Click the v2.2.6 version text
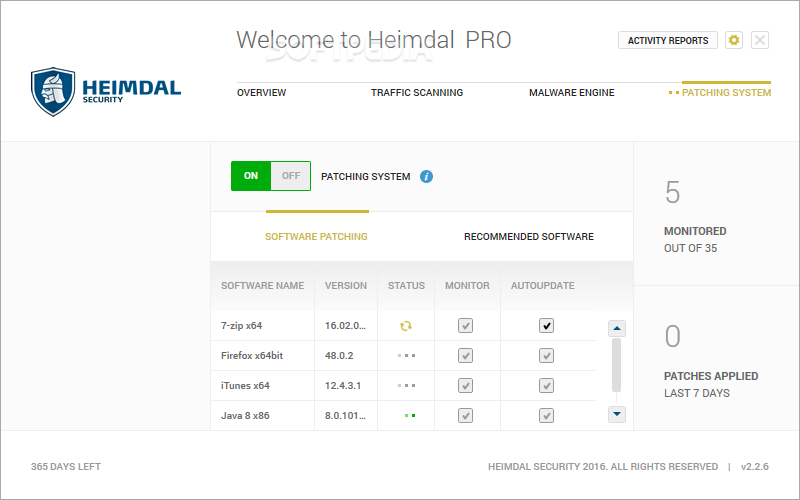The height and width of the screenshot is (500, 800). (x=755, y=467)
